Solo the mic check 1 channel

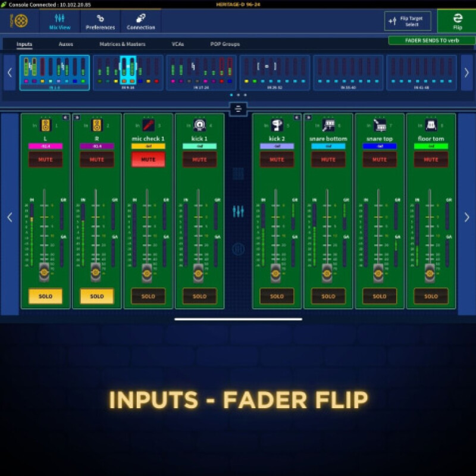[148, 296]
